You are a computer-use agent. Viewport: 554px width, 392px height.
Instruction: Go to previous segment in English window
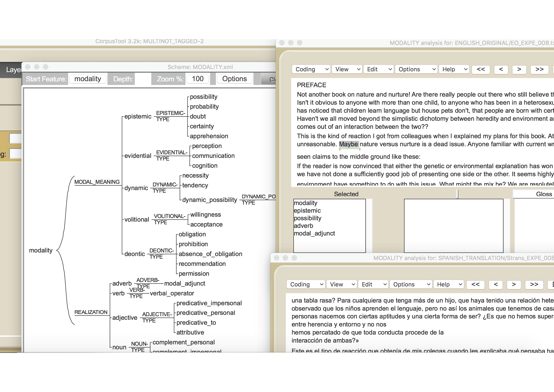(501, 70)
